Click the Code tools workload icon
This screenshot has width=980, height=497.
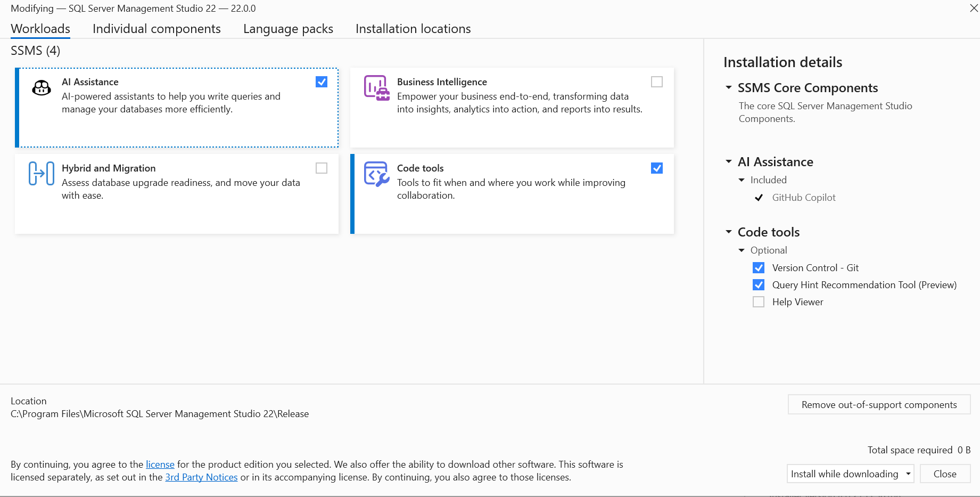376,174
